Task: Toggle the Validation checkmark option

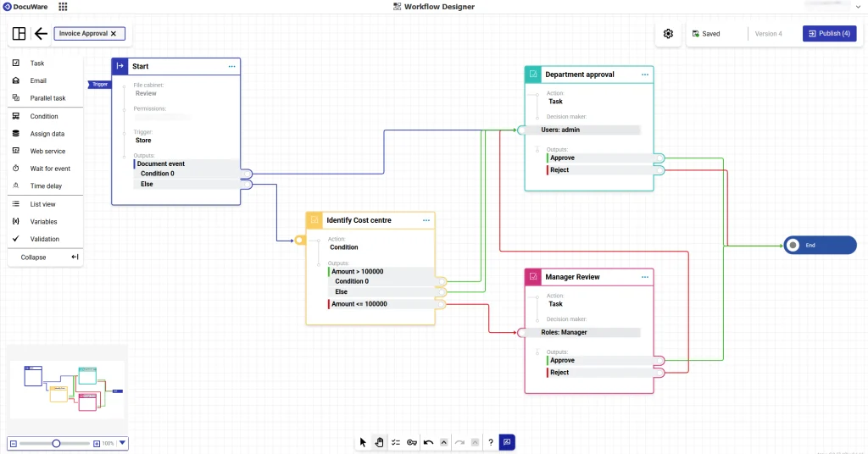Action: point(44,239)
